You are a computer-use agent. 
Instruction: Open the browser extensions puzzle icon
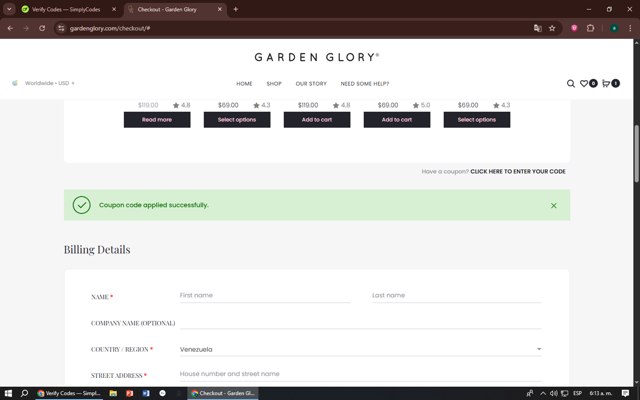[x=590, y=28]
